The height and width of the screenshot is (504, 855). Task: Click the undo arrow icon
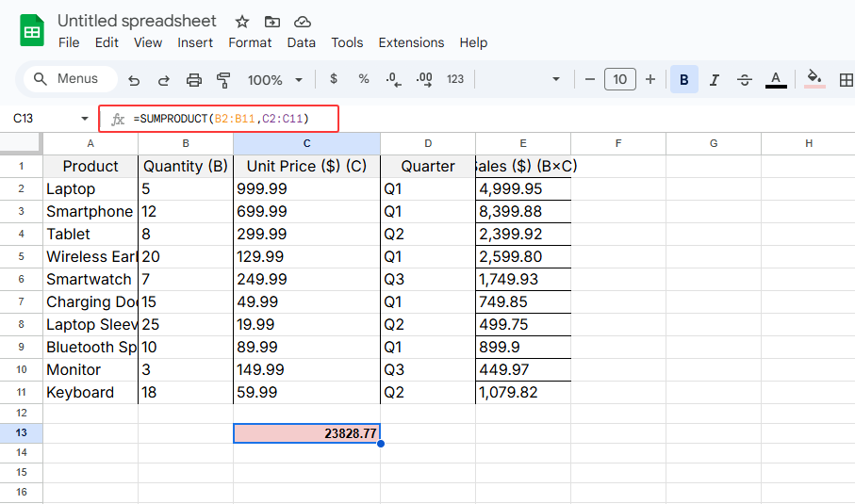tap(134, 80)
